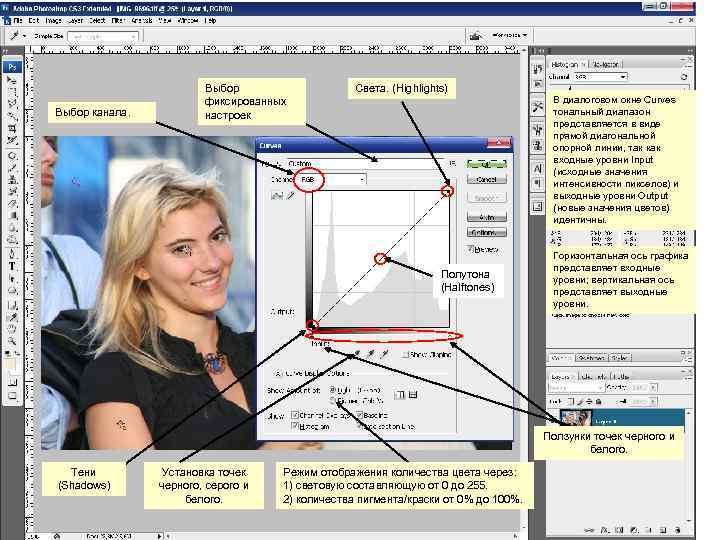
Task: Toggle the Intersection Line checkbox
Action: [359, 426]
